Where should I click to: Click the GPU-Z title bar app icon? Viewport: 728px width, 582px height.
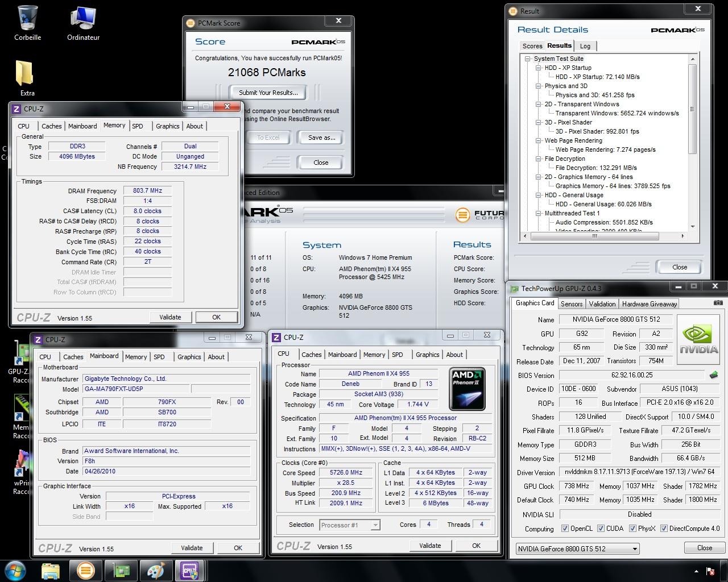[x=515, y=289]
